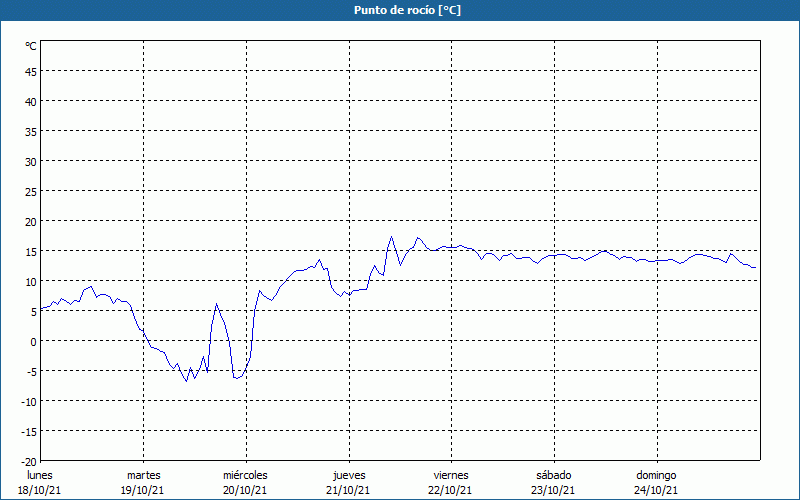Select the "sábado" day label

(553, 475)
